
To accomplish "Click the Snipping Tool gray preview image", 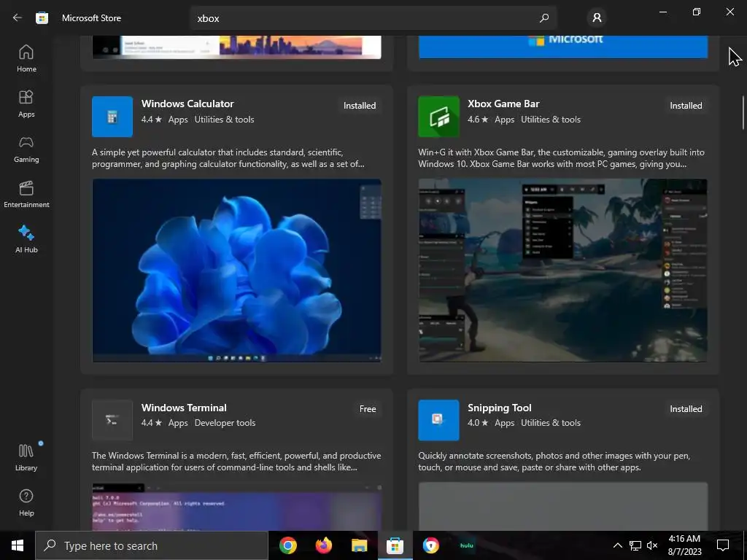I will click(563, 507).
